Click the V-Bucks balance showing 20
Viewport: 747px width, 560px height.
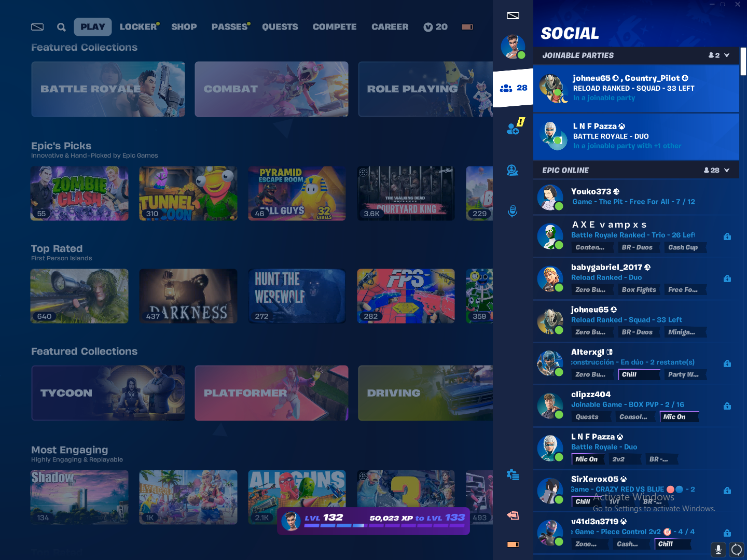tap(436, 27)
